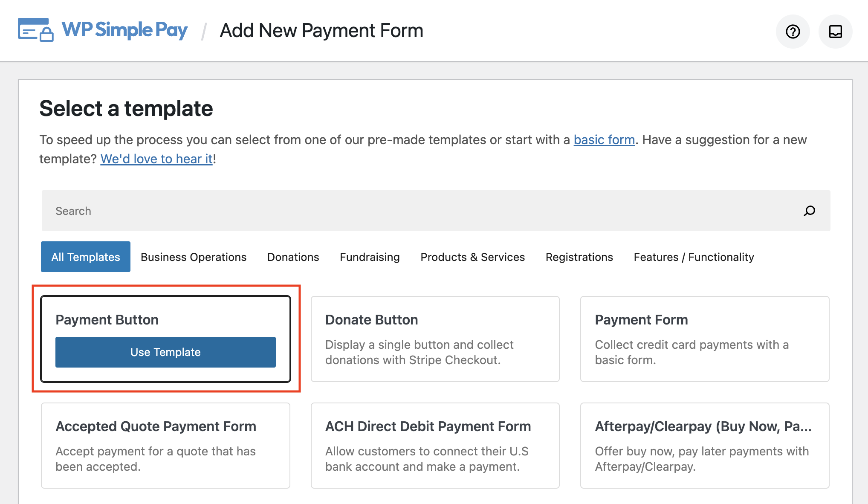The image size is (868, 504).
Task: Select the Accepted Quote Payment Form template
Action: coord(165,446)
